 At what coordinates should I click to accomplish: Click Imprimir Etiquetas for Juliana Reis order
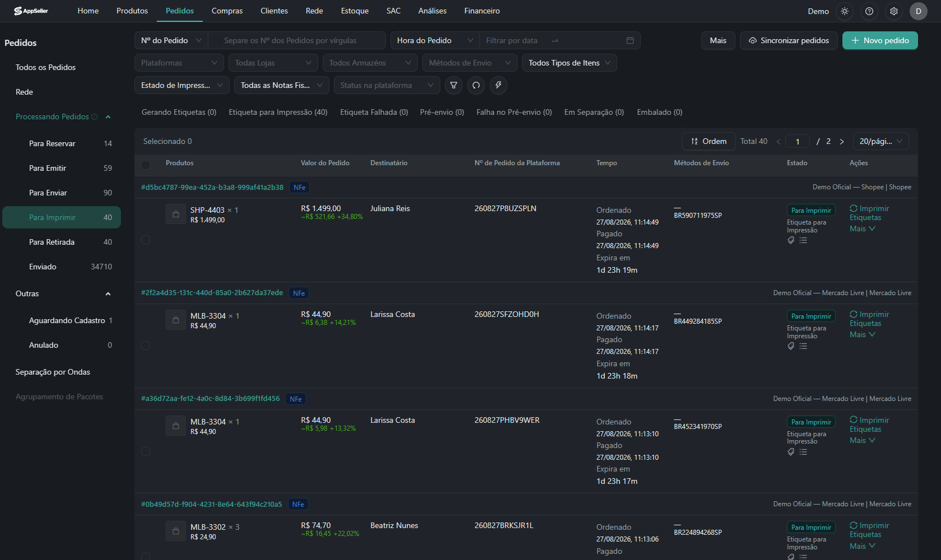click(869, 213)
